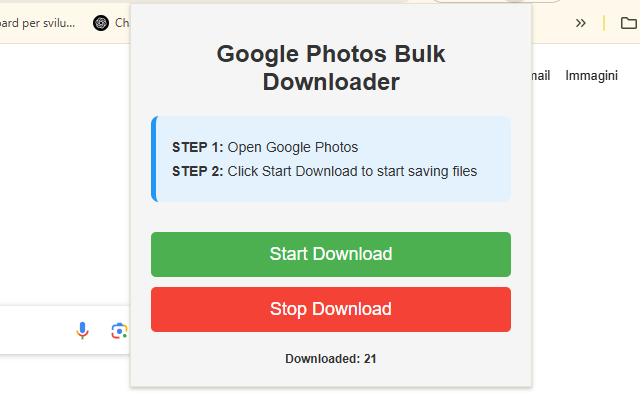Select the 'STEP 2:' label
This screenshot has height=400, width=640.
(197, 171)
